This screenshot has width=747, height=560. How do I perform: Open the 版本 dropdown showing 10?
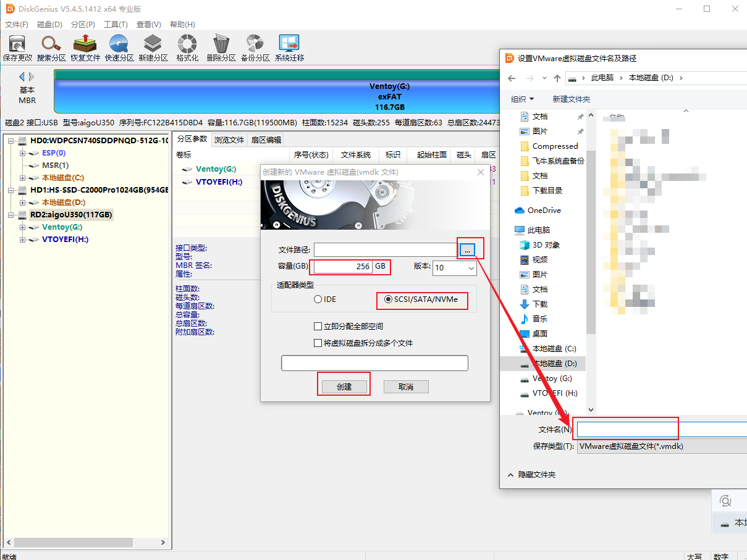coord(454,268)
